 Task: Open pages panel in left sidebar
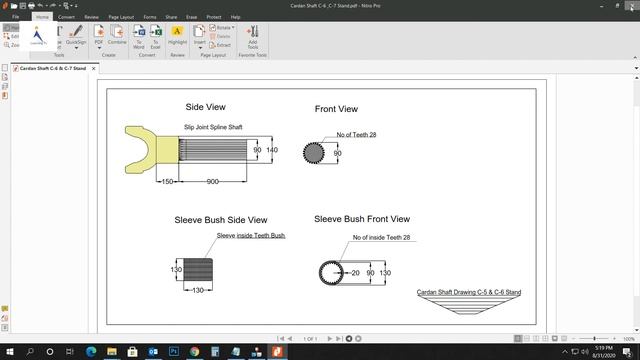point(5,68)
